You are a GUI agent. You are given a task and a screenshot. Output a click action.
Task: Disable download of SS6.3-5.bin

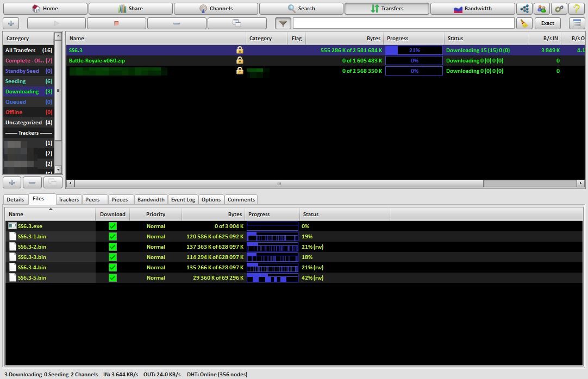click(x=112, y=278)
